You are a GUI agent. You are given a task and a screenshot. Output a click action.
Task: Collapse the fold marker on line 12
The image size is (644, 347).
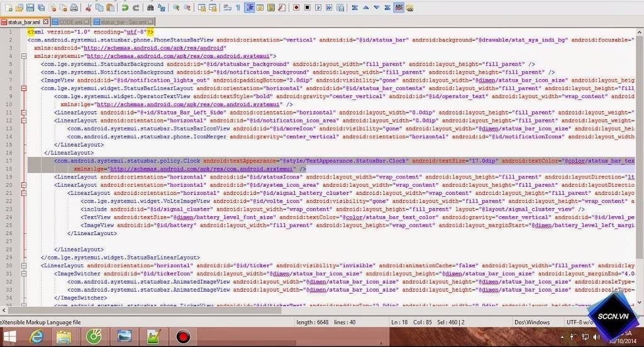pos(24,121)
